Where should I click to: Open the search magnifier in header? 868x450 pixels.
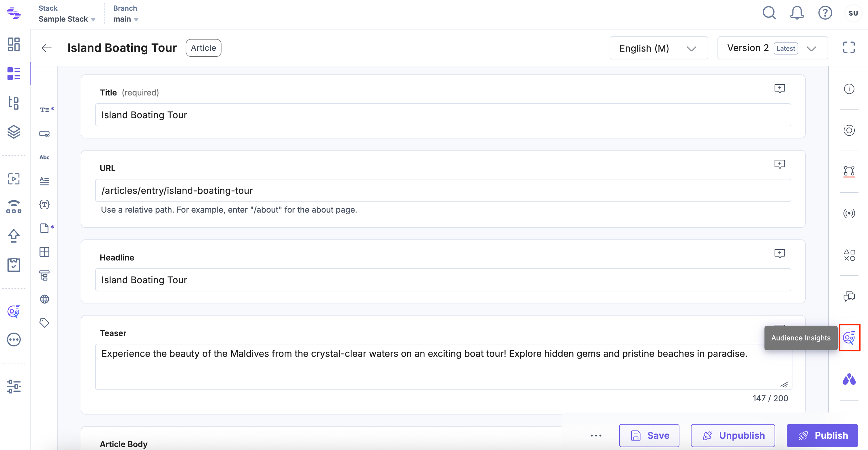[x=769, y=13]
